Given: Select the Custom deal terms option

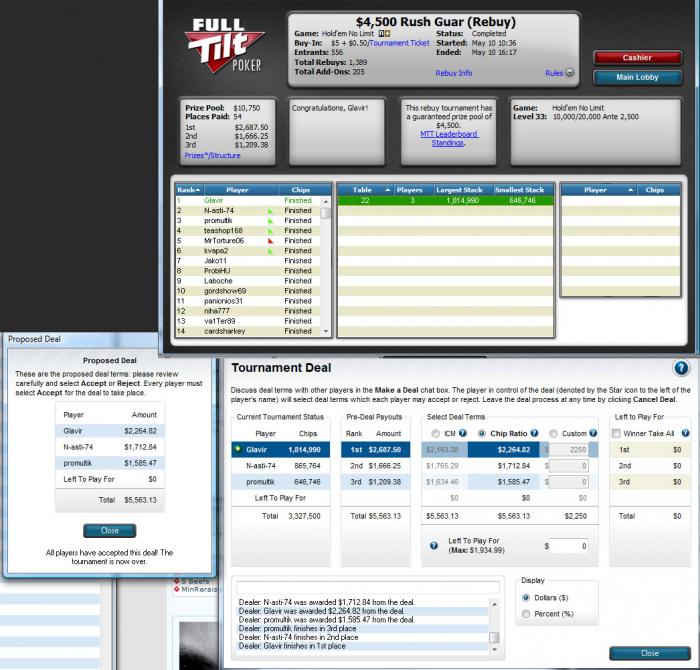Looking at the screenshot, I should point(554,433).
